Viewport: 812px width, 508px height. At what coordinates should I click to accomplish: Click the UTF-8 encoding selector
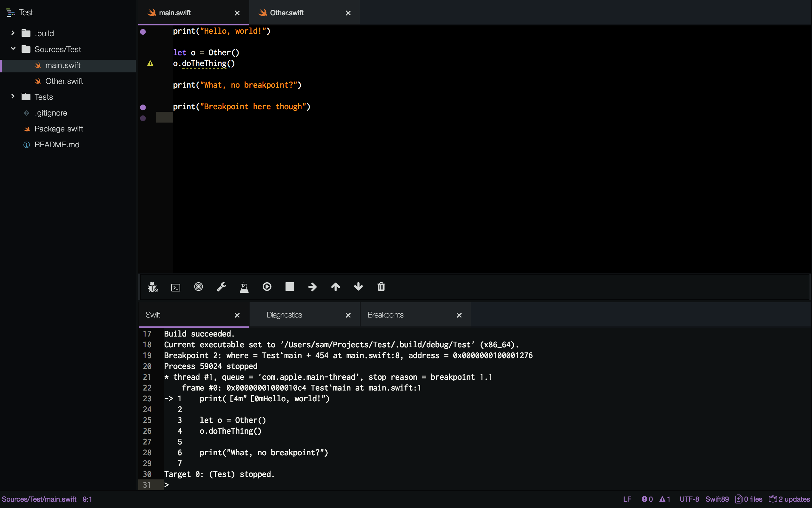(689, 499)
